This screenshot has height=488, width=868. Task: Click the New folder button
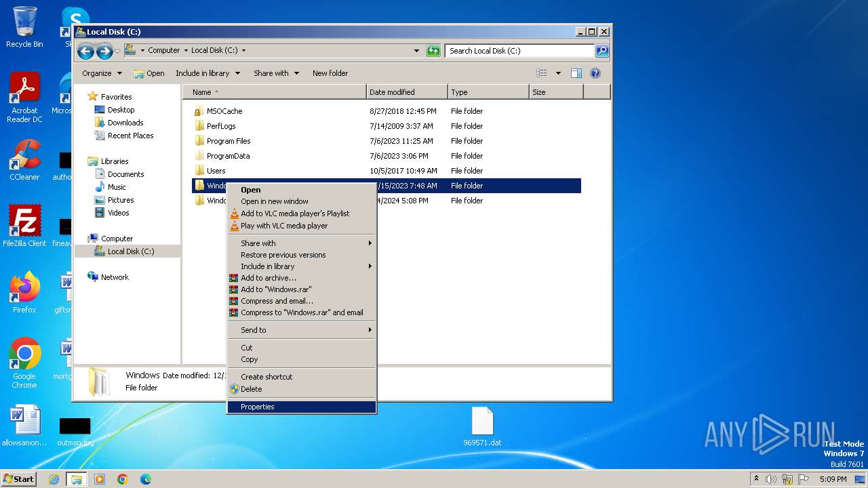(330, 73)
